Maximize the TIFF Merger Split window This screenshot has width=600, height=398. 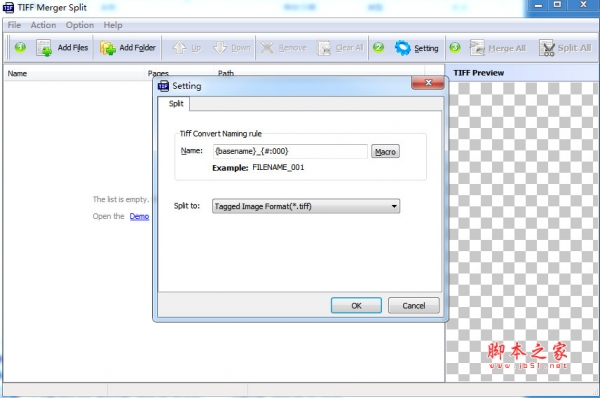558,5
